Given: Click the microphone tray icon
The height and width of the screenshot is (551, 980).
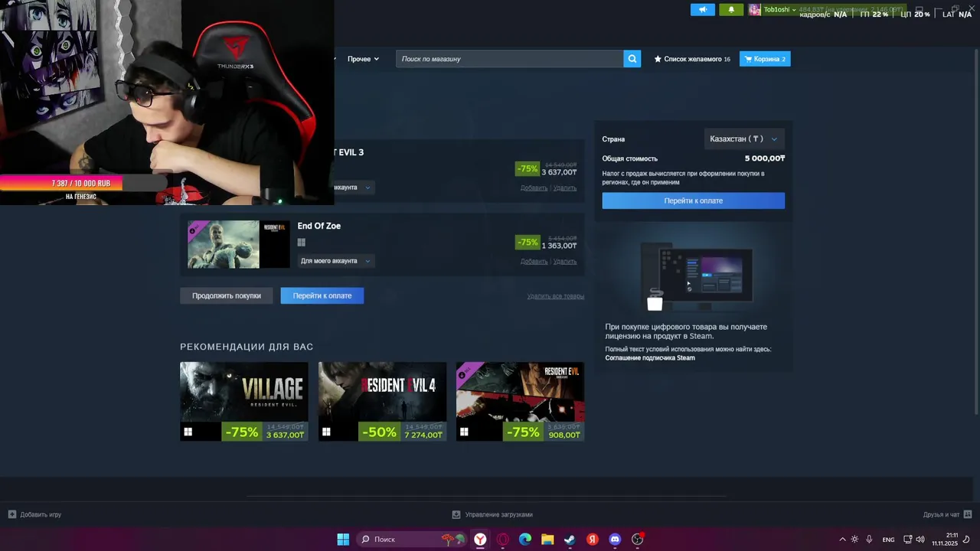Looking at the screenshot, I should coord(869,540).
